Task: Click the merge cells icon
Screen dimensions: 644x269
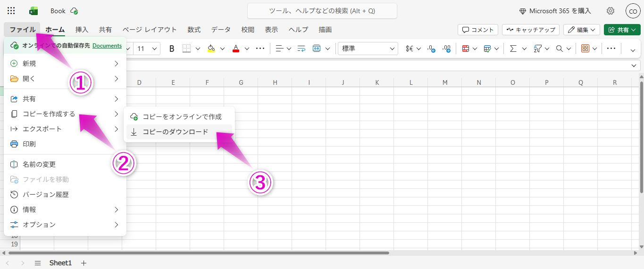Action: [317, 49]
